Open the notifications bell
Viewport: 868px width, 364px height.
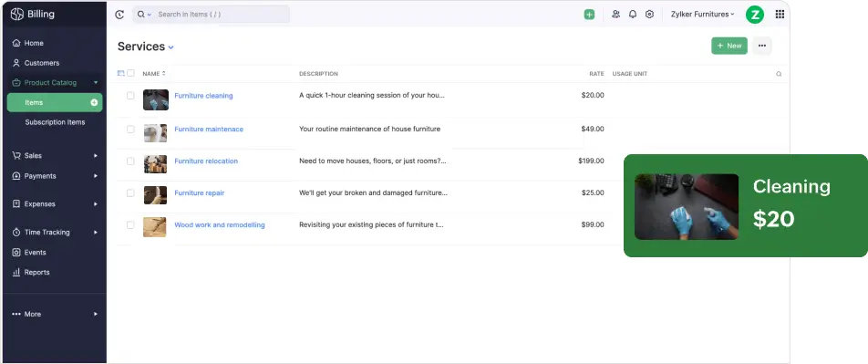[633, 15]
